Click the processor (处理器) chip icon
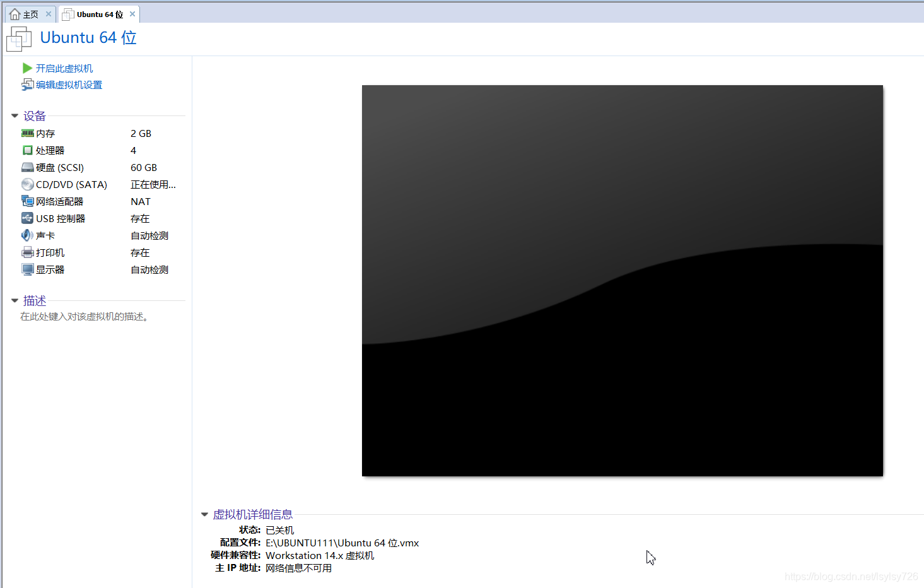 [27, 150]
